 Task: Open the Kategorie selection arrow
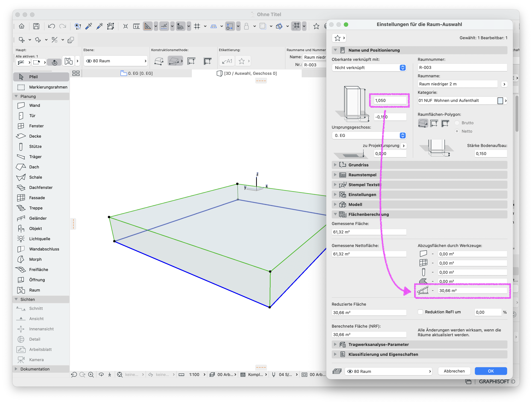505,101
